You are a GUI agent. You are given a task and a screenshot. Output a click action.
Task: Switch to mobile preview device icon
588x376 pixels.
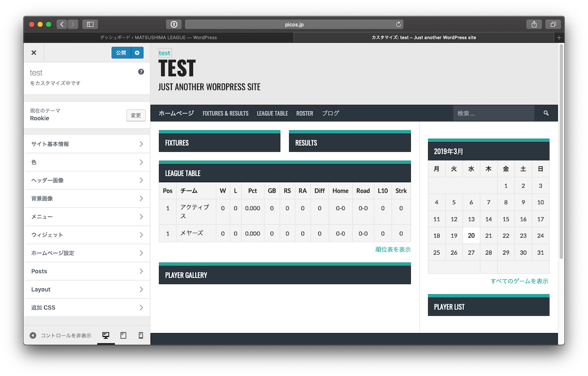141,336
